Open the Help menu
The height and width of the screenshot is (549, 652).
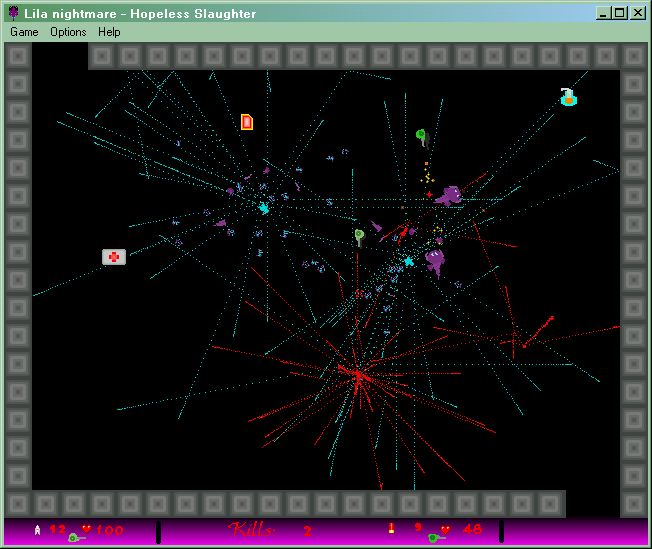coord(109,32)
